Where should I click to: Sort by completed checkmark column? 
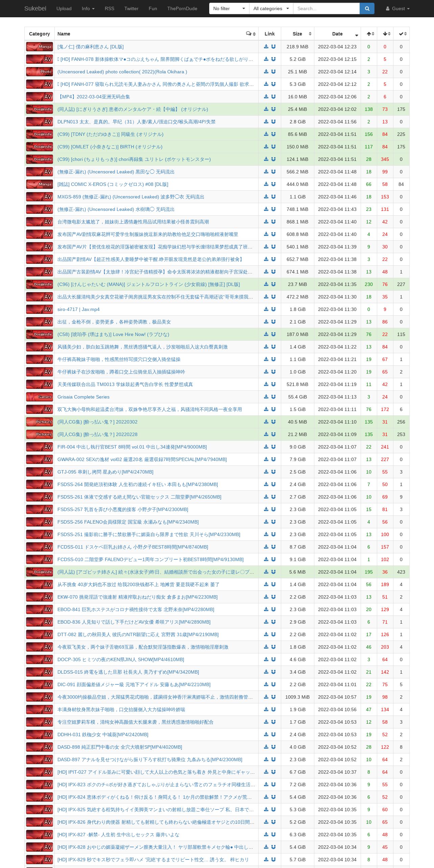point(401,34)
